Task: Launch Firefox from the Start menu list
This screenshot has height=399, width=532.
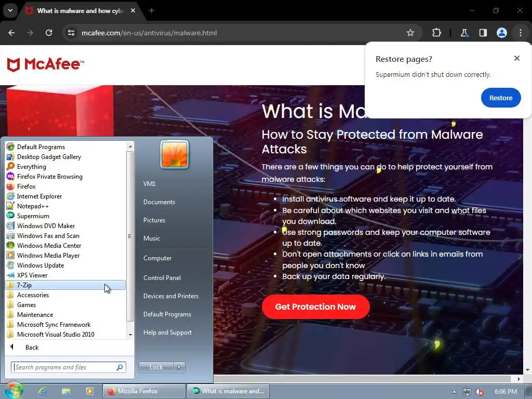Action: [65, 187]
